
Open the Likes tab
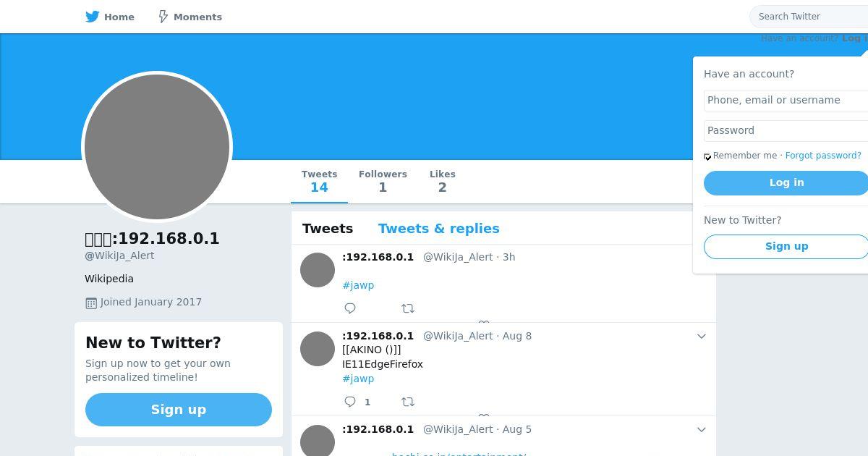(442, 182)
